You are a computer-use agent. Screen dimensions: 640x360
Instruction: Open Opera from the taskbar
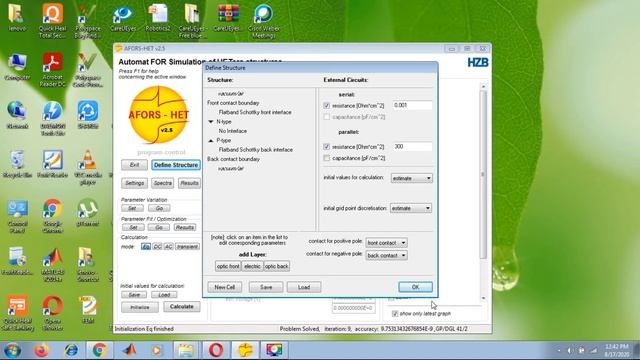(216, 350)
